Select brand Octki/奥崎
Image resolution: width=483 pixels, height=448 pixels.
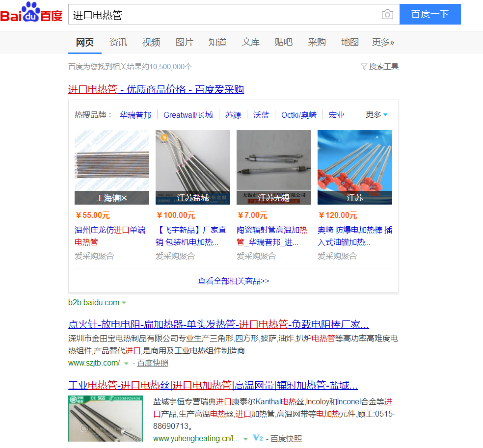[299, 115]
